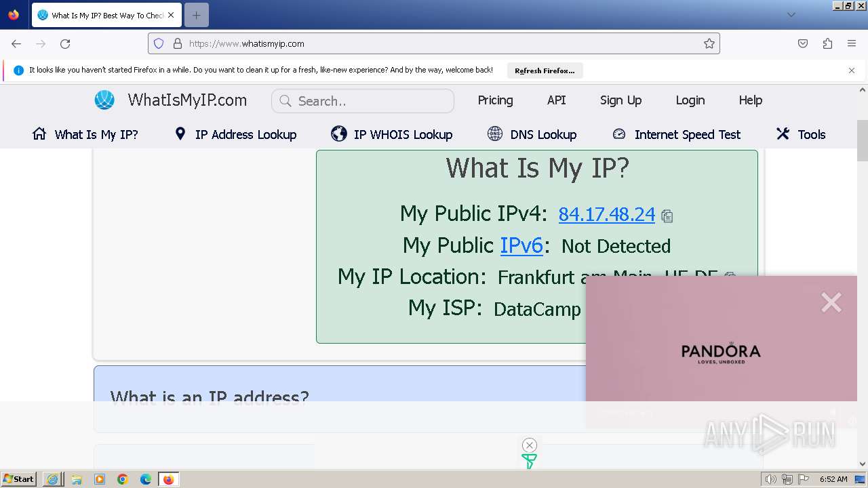Image resolution: width=868 pixels, height=488 pixels.
Task: Open the Tools menu
Action: [x=801, y=134]
